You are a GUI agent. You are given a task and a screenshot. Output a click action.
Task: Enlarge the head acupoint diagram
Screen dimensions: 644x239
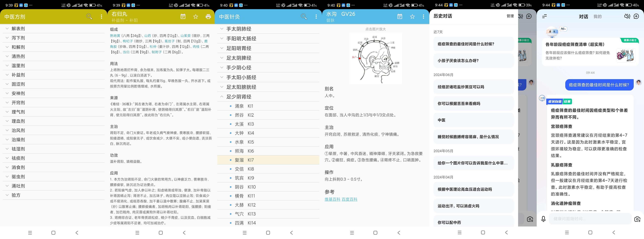[375, 58]
